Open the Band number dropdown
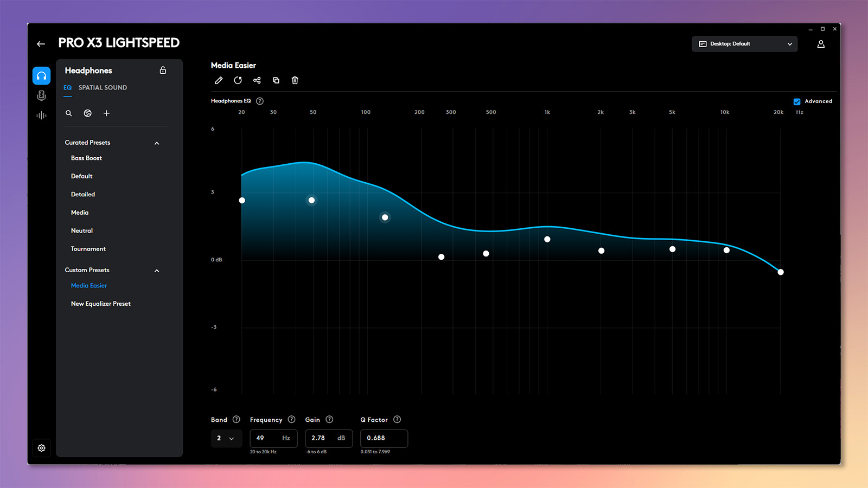The height and width of the screenshot is (488, 868). click(226, 438)
